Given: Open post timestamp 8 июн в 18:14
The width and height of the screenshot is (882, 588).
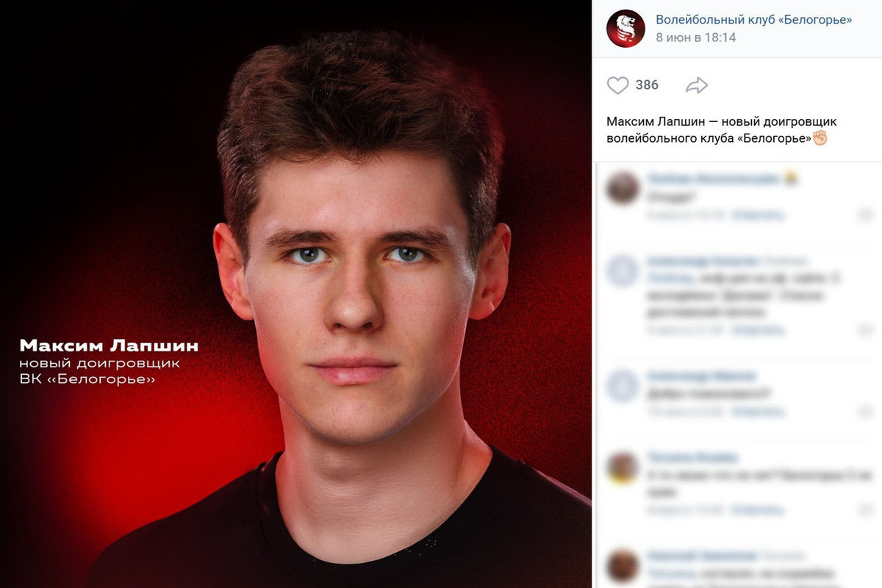Looking at the screenshot, I should tap(696, 37).
